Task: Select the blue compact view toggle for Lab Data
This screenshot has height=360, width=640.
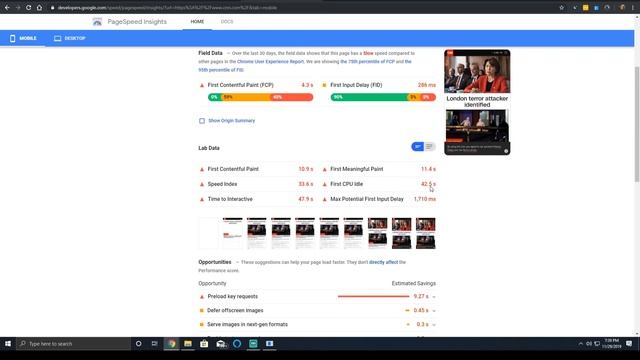Action: tap(417, 147)
